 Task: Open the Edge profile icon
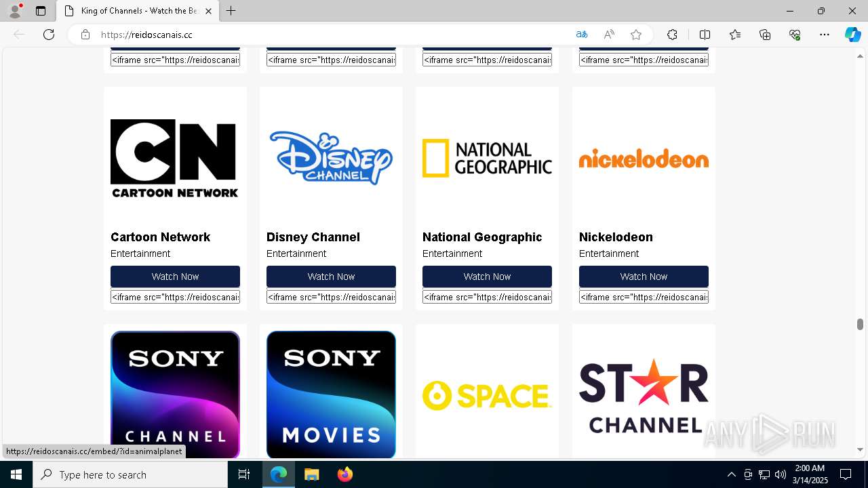click(15, 11)
